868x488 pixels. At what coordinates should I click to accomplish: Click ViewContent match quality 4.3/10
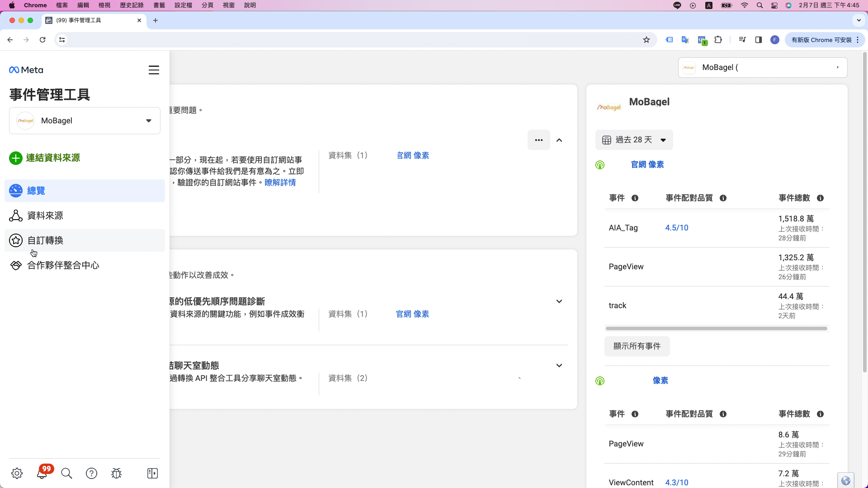677,483
